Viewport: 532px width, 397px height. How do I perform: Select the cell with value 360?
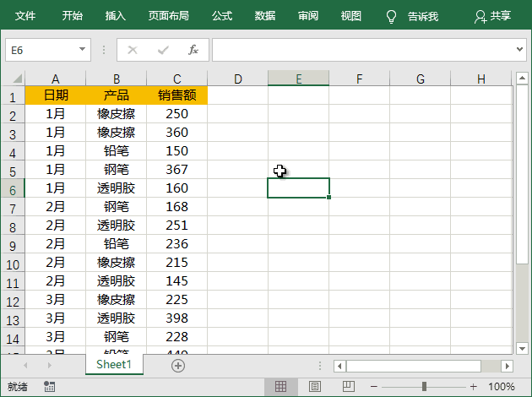[177, 133]
